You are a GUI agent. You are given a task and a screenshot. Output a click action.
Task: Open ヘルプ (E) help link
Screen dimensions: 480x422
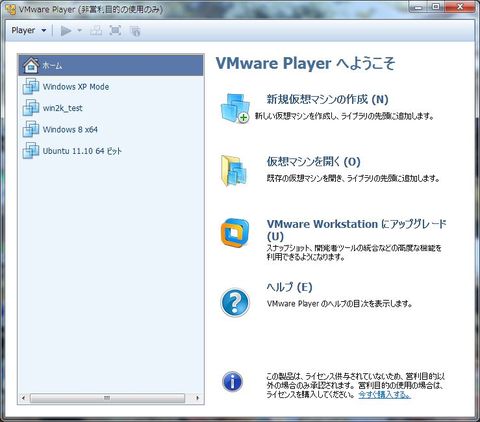click(x=289, y=287)
